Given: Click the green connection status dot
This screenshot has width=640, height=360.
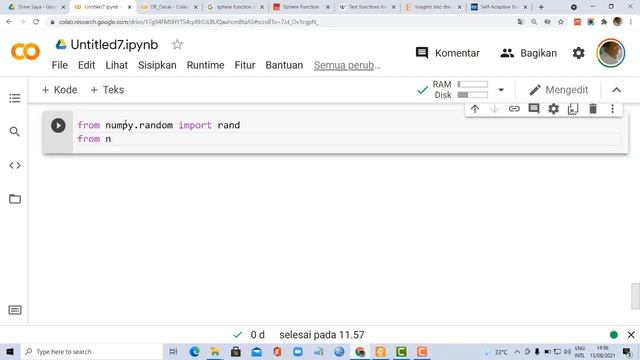Looking at the screenshot, I should coord(613,335).
